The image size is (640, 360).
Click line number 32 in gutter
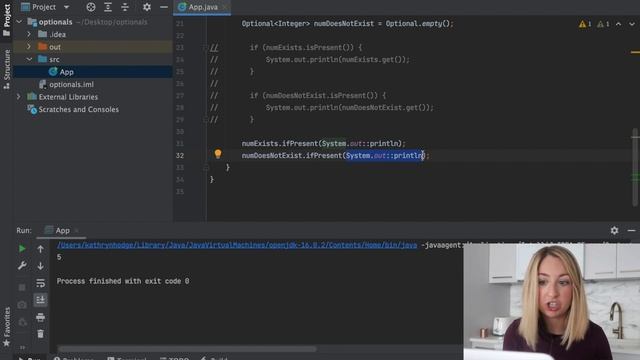180,156
